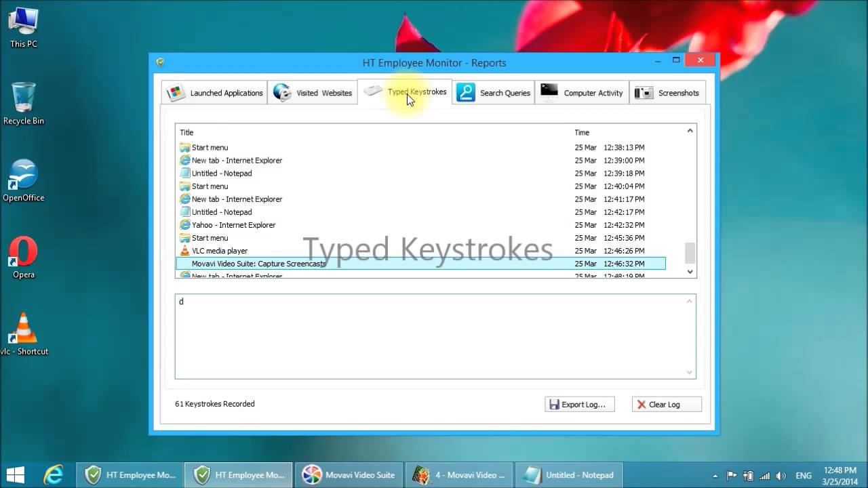Screen dimensions: 868x488
Task: Click the volume speaker tray icon
Action: [781, 476]
